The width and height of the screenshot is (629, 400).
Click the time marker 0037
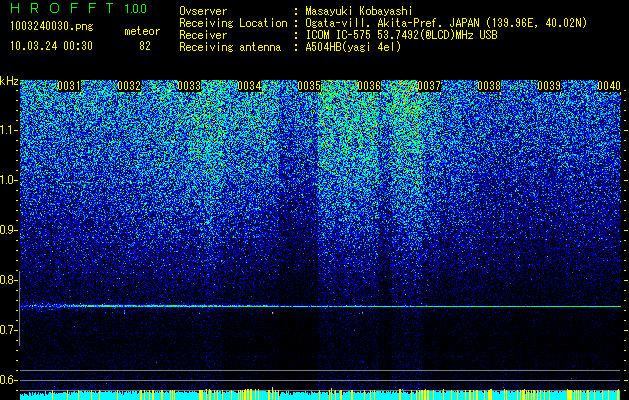(x=429, y=86)
